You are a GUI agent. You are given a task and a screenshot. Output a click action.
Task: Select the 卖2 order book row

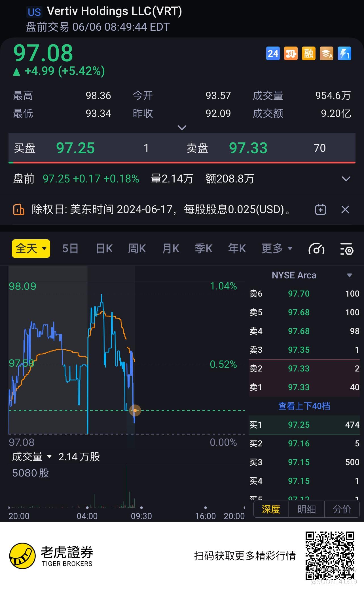(x=304, y=368)
